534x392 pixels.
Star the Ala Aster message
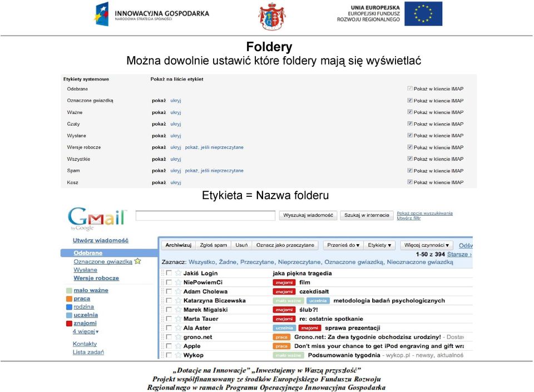[x=178, y=328]
